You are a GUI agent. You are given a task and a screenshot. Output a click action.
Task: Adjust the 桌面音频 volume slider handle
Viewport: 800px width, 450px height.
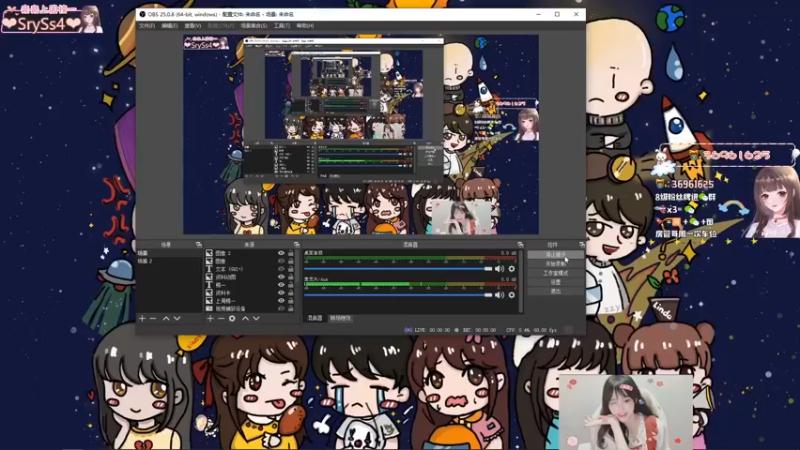(x=488, y=269)
